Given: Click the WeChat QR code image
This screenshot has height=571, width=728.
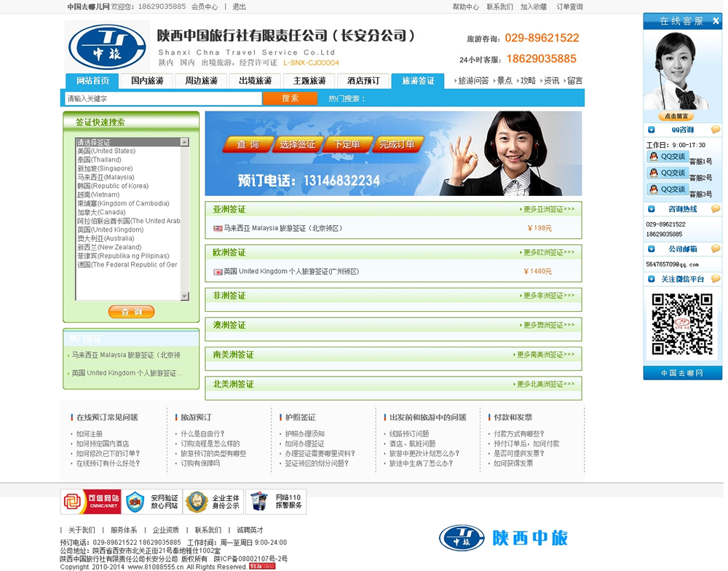Looking at the screenshot, I should pos(682,324).
